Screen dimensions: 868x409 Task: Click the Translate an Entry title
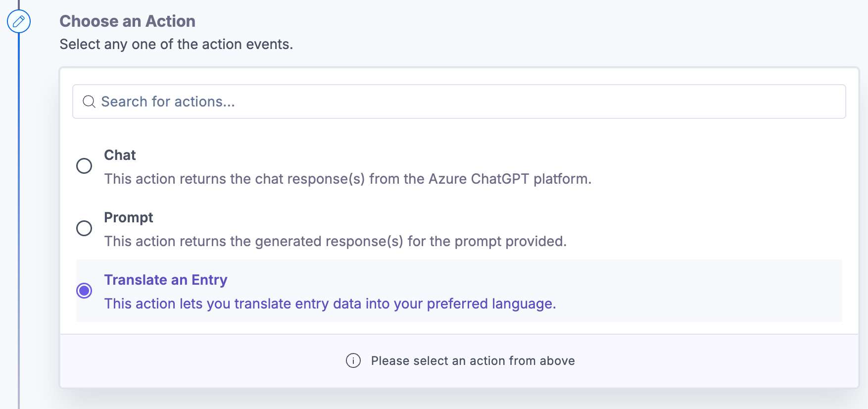coord(166,280)
